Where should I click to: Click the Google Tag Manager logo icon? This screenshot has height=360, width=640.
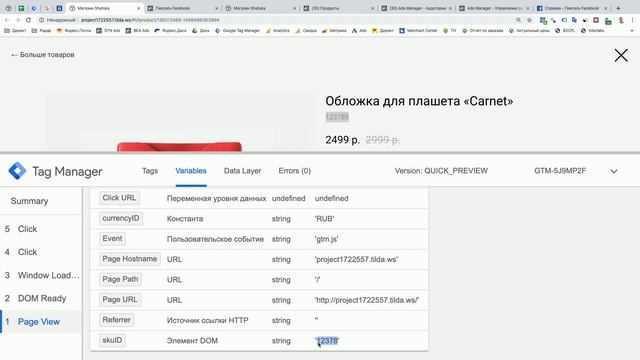(x=17, y=171)
